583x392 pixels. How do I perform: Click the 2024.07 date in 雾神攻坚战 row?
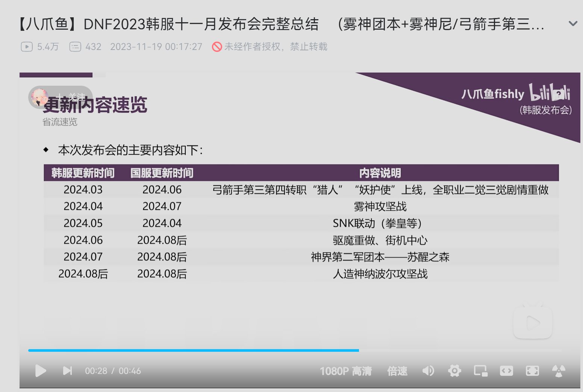162,206
